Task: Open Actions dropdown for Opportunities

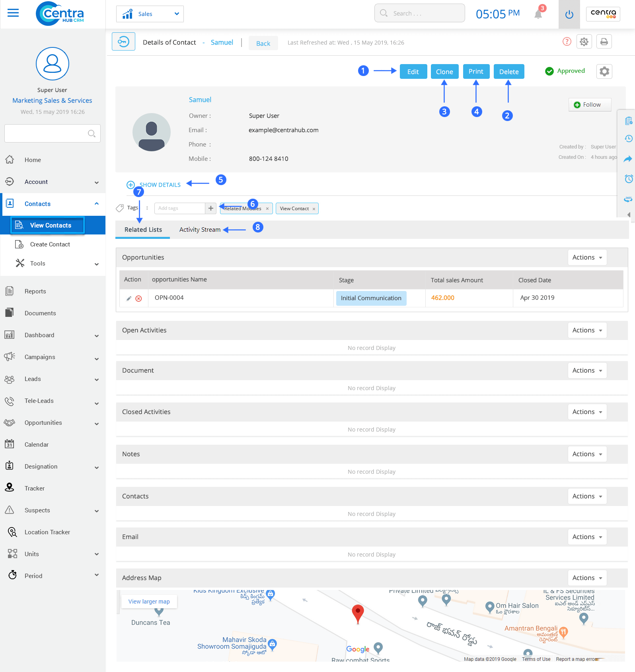Action: pyautogui.click(x=587, y=258)
